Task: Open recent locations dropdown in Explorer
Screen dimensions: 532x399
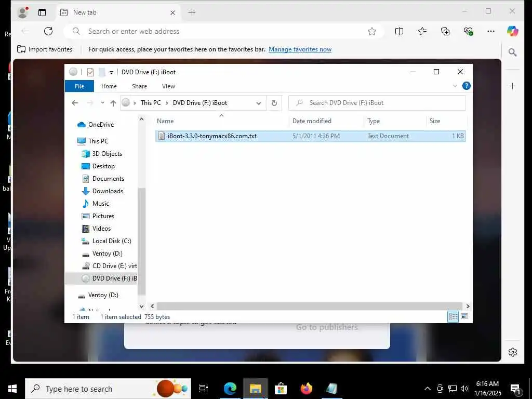Action: (x=102, y=103)
